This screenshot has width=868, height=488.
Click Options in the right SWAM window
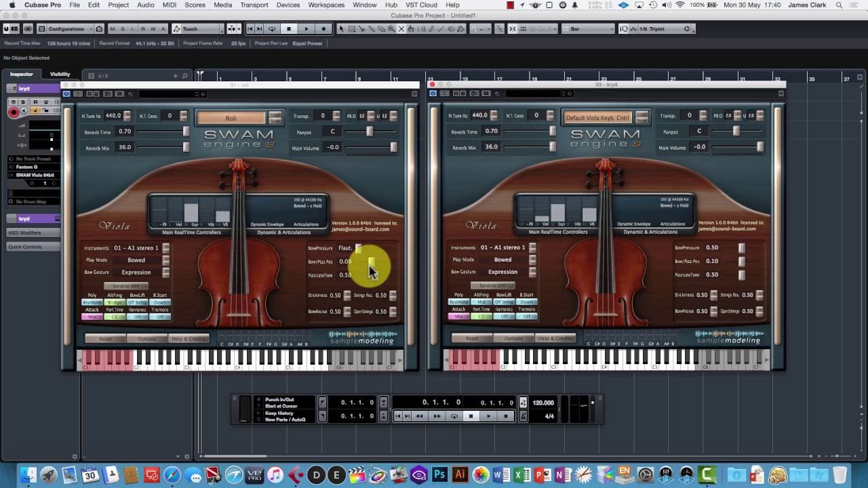pyautogui.click(x=513, y=338)
